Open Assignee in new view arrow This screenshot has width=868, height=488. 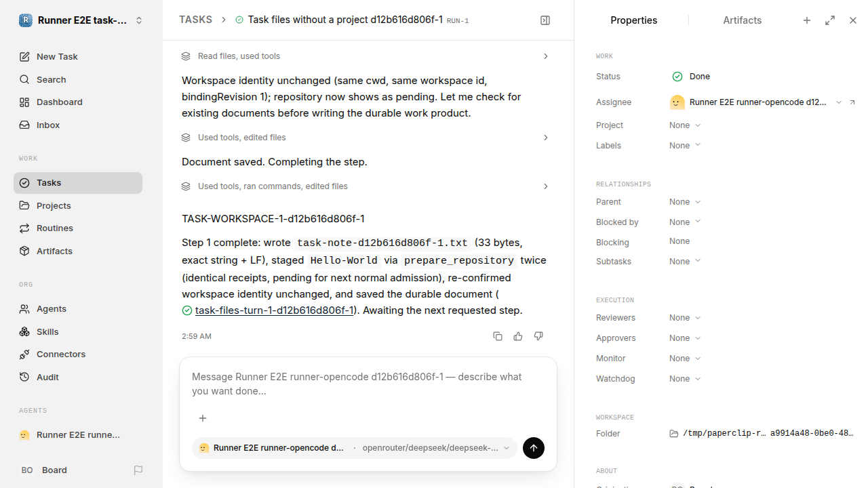click(x=852, y=102)
